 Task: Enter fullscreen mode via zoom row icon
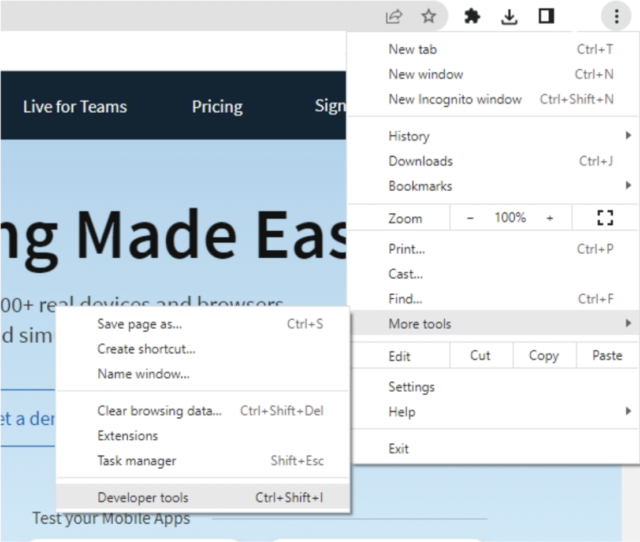[605, 218]
